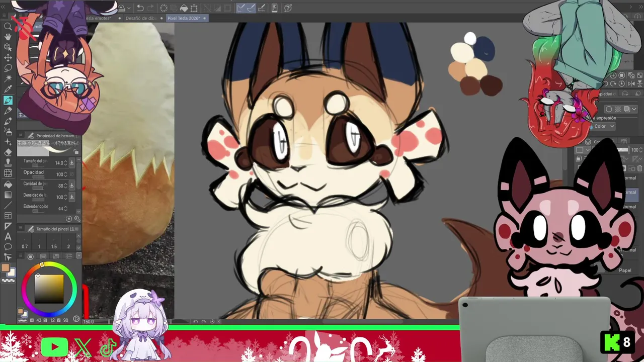Open dynamics button beside Densidad 100
644x362 pixels.
71,197
